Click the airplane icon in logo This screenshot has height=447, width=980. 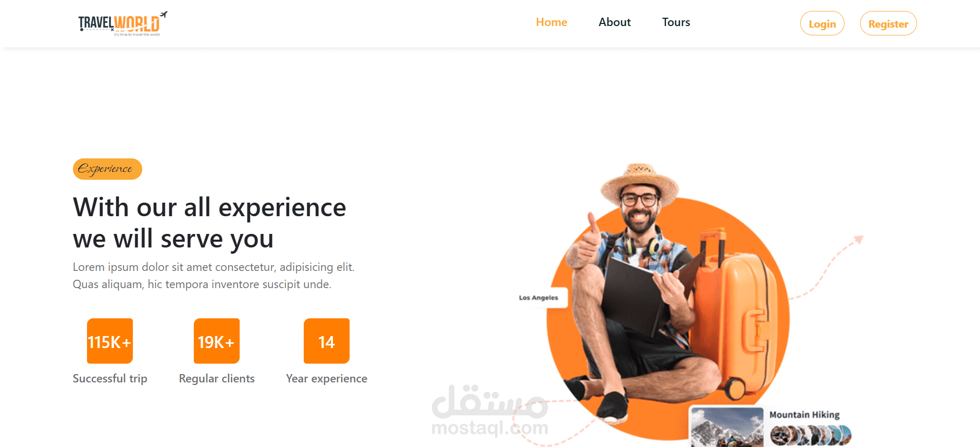[164, 15]
